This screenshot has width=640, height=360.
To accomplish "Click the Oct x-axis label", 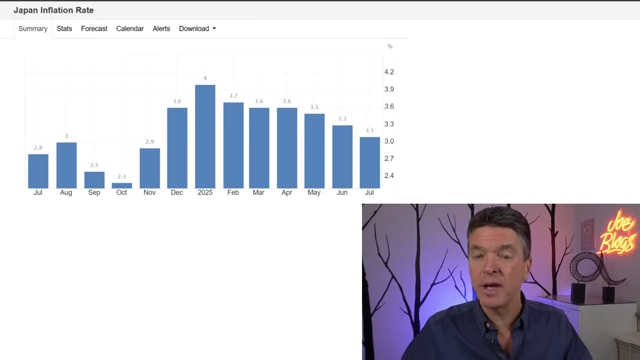I will pyautogui.click(x=122, y=192).
